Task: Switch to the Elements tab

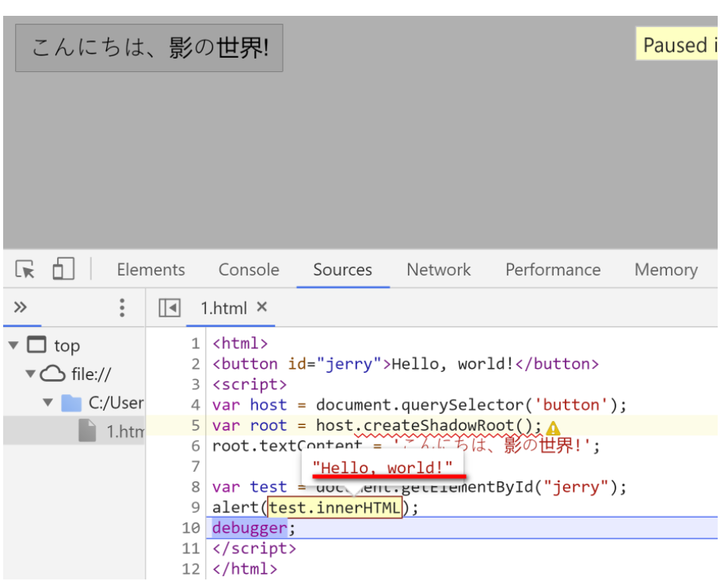Action: pyautogui.click(x=151, y=270)
